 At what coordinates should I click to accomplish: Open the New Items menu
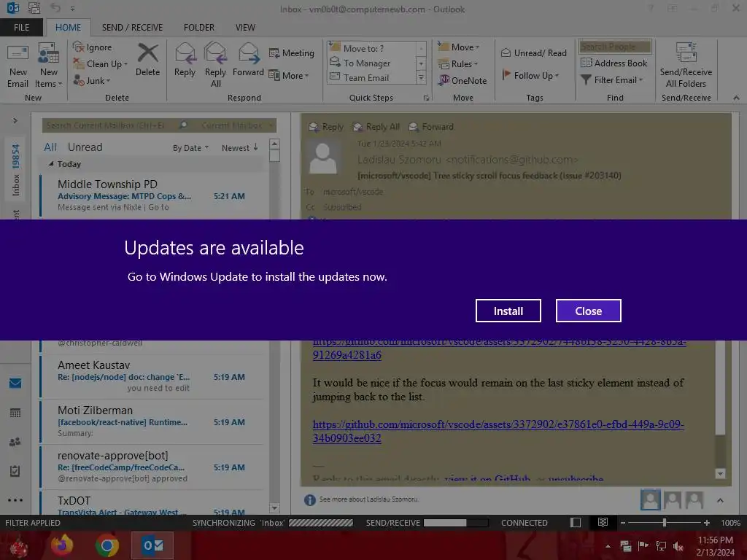pyautogui.click(x=48, y=66)
